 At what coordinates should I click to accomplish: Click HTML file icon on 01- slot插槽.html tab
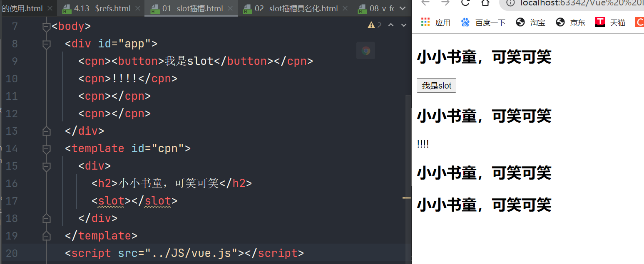[155, 8]
